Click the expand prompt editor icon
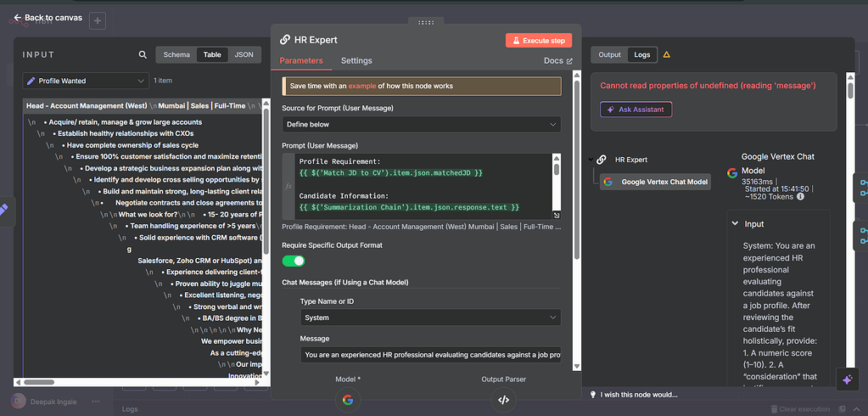Screen dimensions: 868x416 coord(557,216)
